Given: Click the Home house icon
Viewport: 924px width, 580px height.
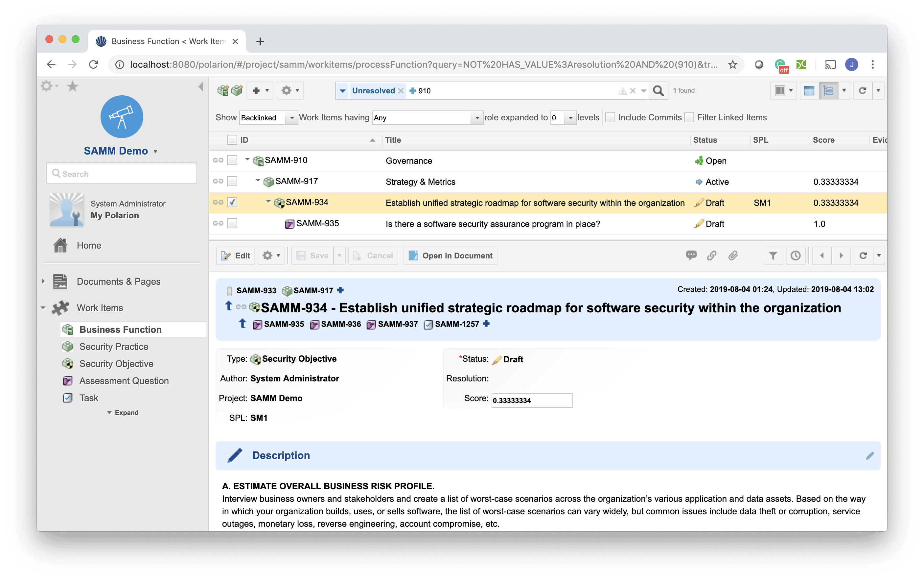Looking at the screenshot, I should pos(60,245).
